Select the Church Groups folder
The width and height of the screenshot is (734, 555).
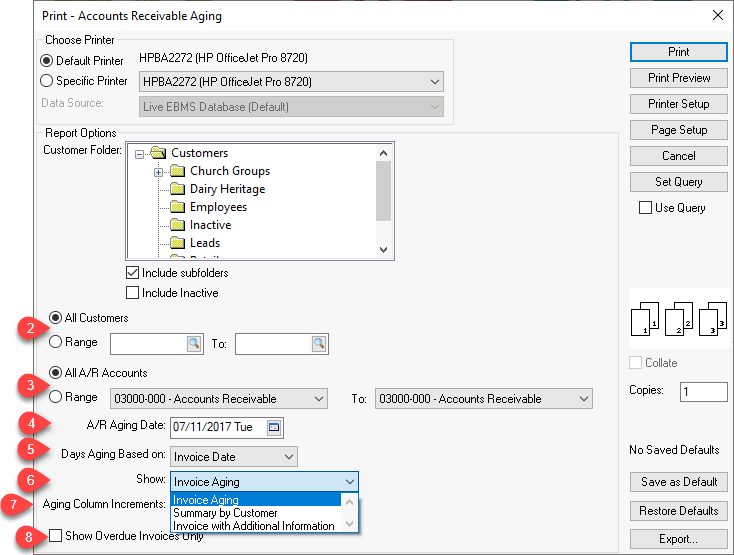click(x=230, y=171)
